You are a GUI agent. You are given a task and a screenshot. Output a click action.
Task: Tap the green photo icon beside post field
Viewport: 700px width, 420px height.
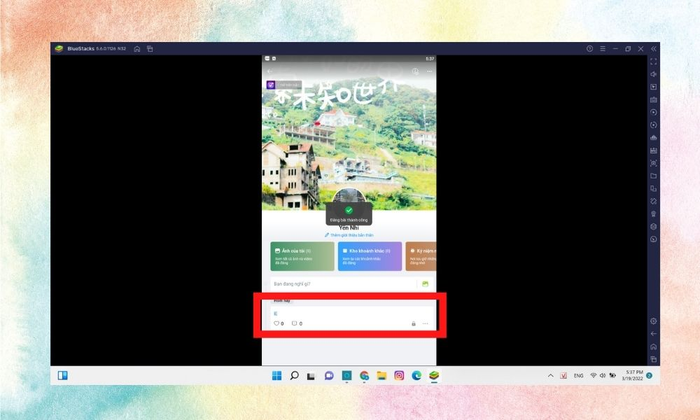[x=425, y=284]
